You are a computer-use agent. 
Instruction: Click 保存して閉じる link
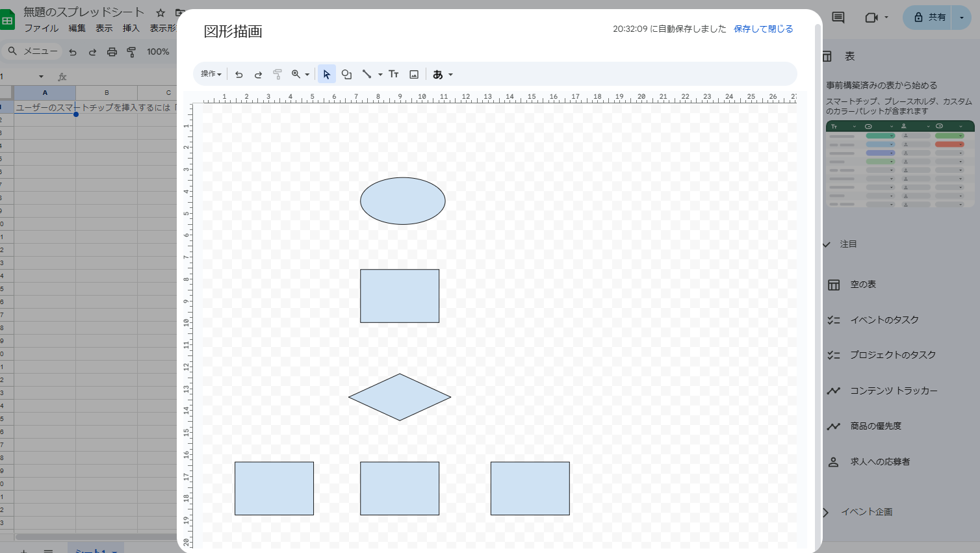click(764, 29)
